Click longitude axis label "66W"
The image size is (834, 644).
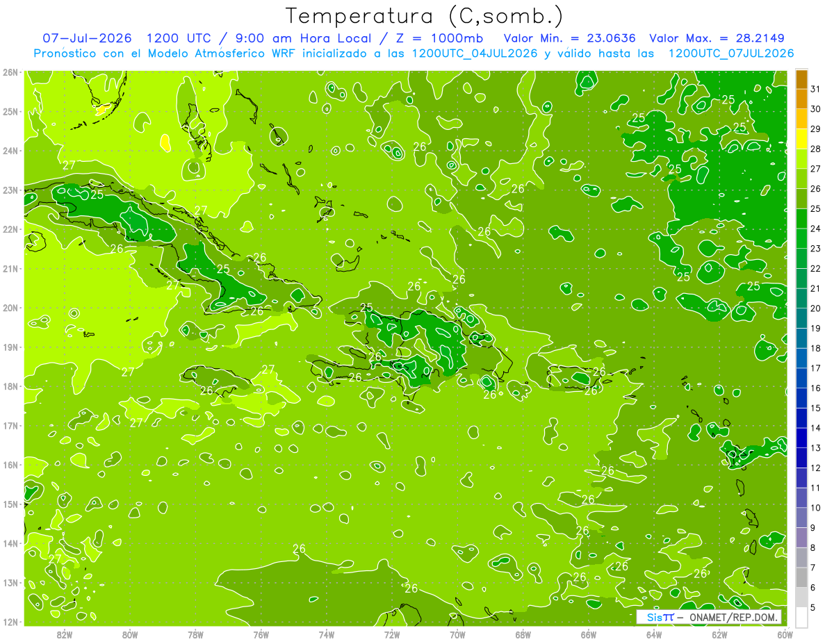588,634
